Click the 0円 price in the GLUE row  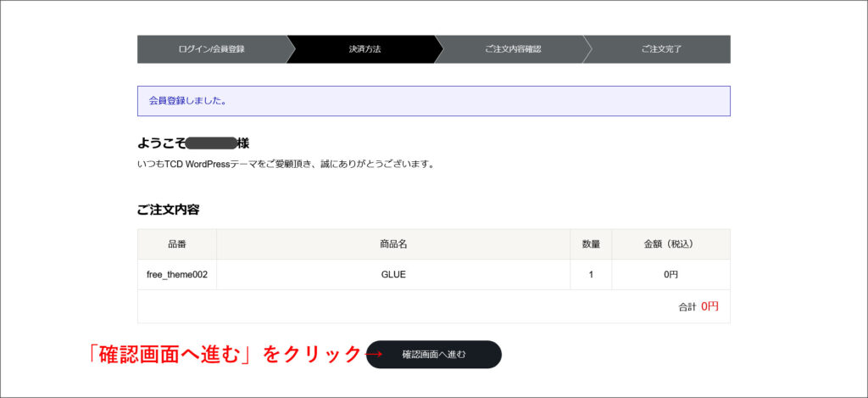click(670, 275)
